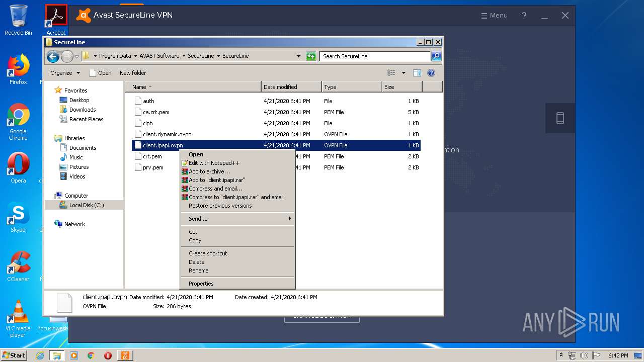
Task: Select Edit with Notepad++
Action: pyautogui.click(x=237, y=163)
